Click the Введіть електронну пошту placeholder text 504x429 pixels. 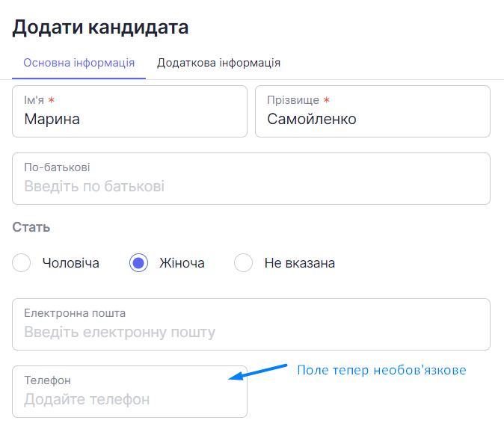120,332
